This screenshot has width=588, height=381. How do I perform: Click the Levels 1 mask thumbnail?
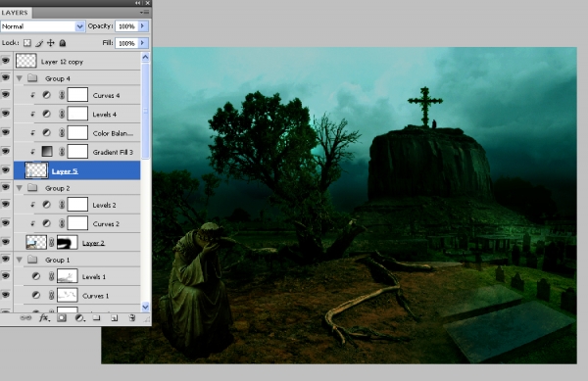pos(67,276)
